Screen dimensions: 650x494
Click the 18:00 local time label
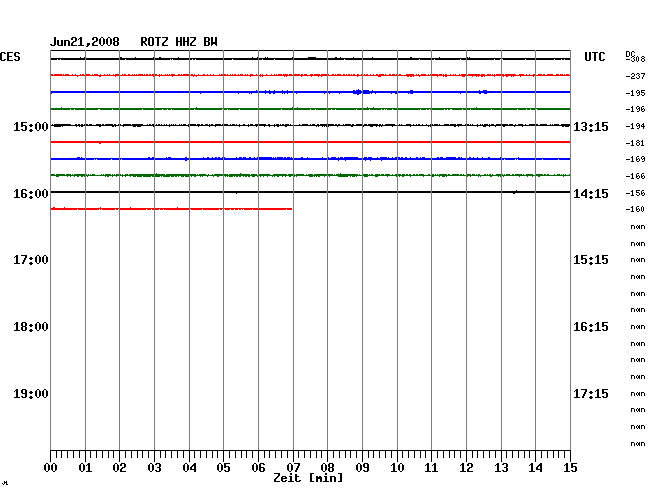tap(31, 327)
